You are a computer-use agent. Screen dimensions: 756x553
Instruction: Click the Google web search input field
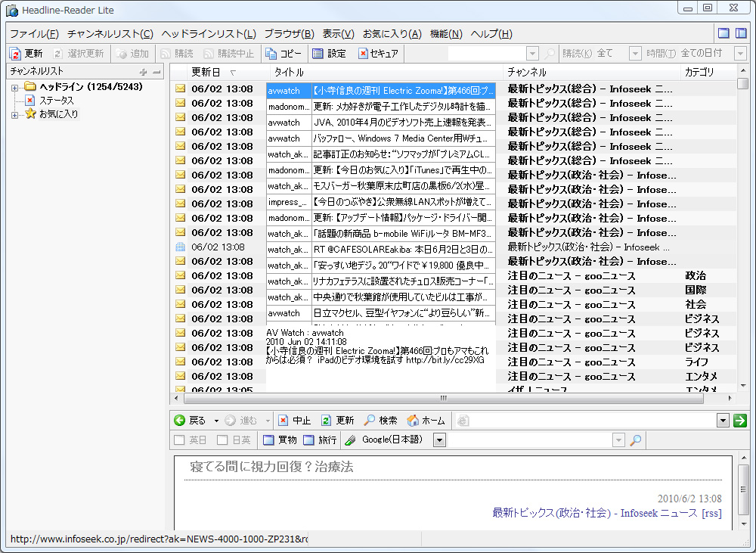pyautogui.click(x=531, y=440)
